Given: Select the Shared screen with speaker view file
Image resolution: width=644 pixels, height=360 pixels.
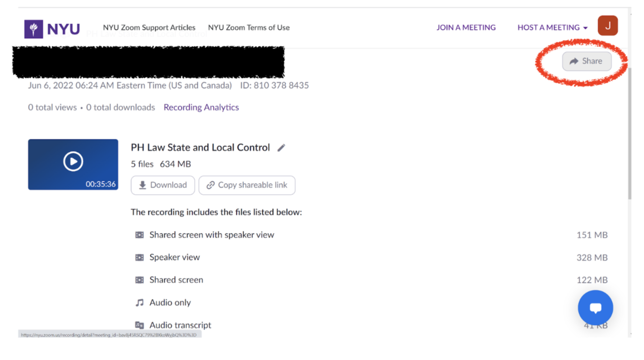Looking at the screenshot, I should pos(212,235).
